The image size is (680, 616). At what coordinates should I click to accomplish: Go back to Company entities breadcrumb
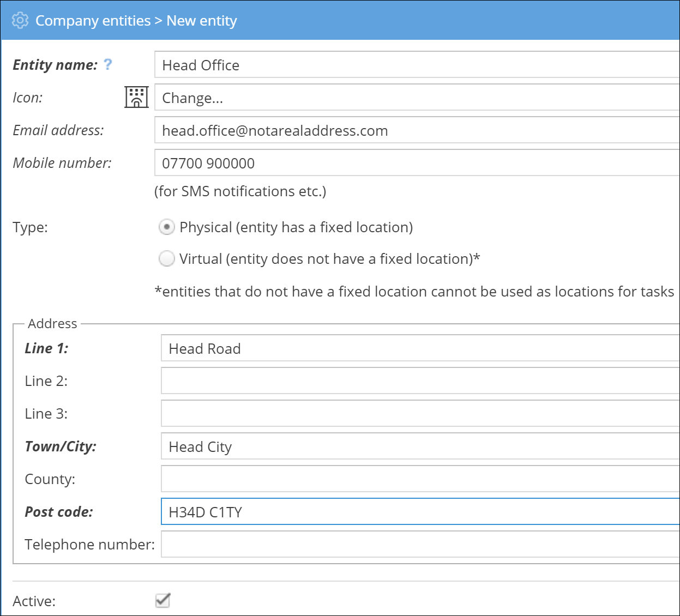93,21
